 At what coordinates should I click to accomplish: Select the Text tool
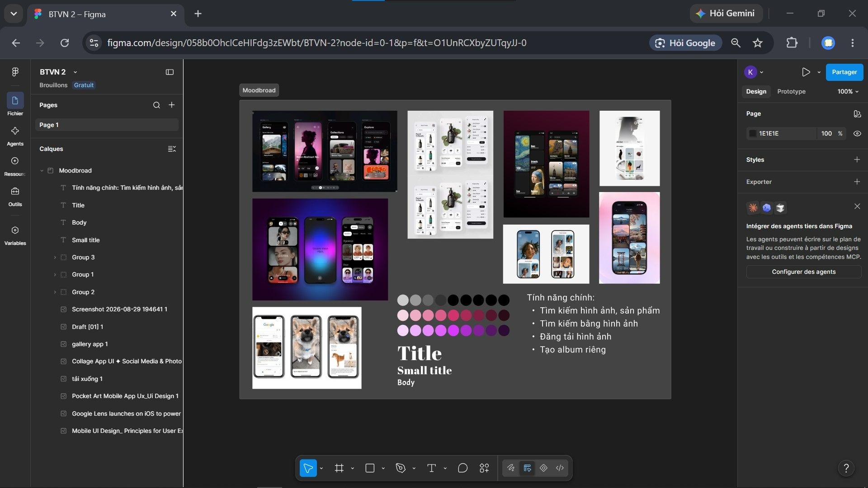pyautogui.click(x=431, y=468)
